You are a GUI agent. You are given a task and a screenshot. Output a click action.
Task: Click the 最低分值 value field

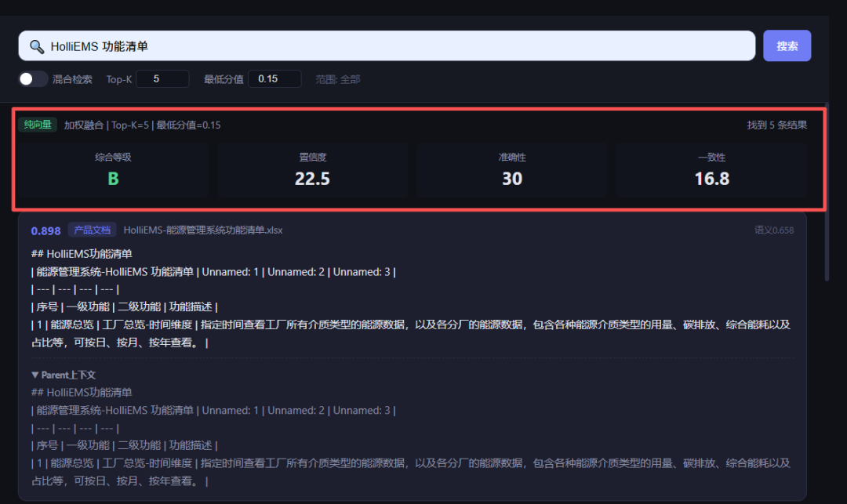[274, 79]
